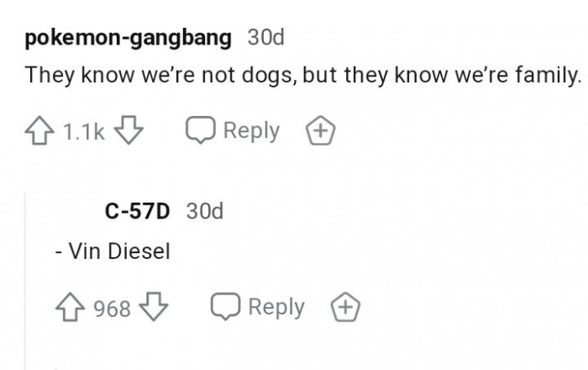Viewport: 588px width, 370px height.
Task: Click the 30d timestamp beside C-57D
Action: 205,211
